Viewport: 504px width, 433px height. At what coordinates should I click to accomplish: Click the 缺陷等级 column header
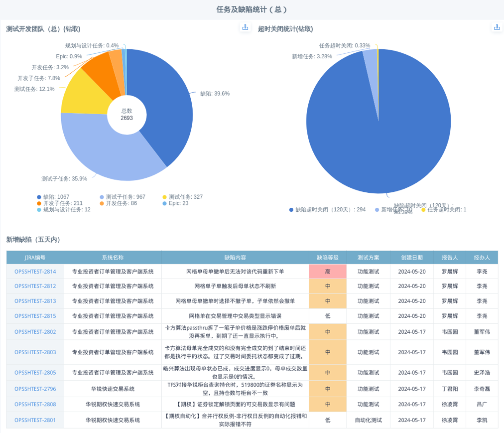pos(328,258)
